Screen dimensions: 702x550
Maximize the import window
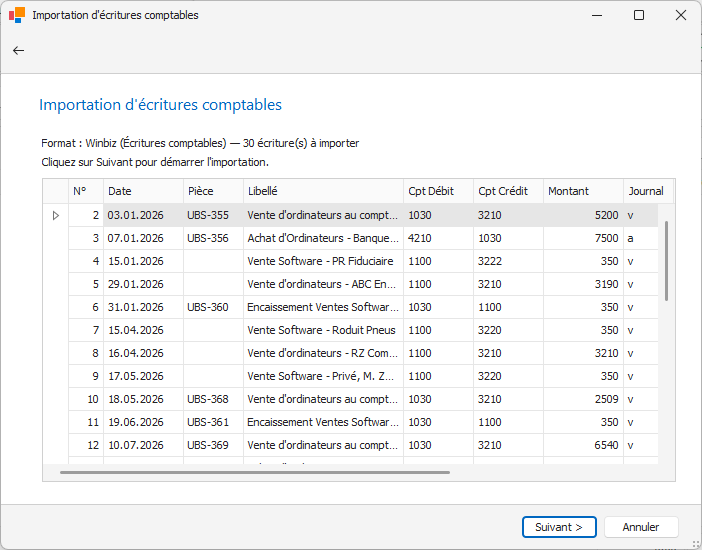tap(639, 15)
